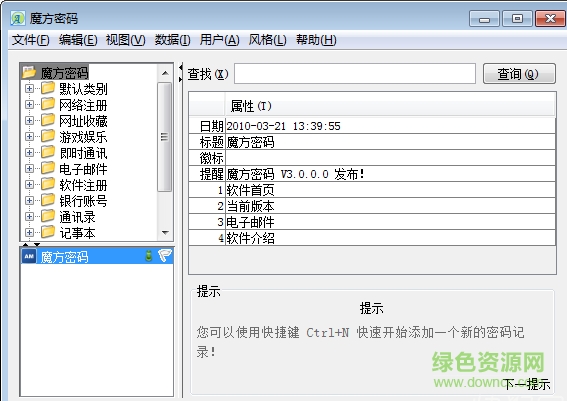Viewport: 567px width, 401px height.
Task: Open the 文件(F) menu
Action: 30,39
